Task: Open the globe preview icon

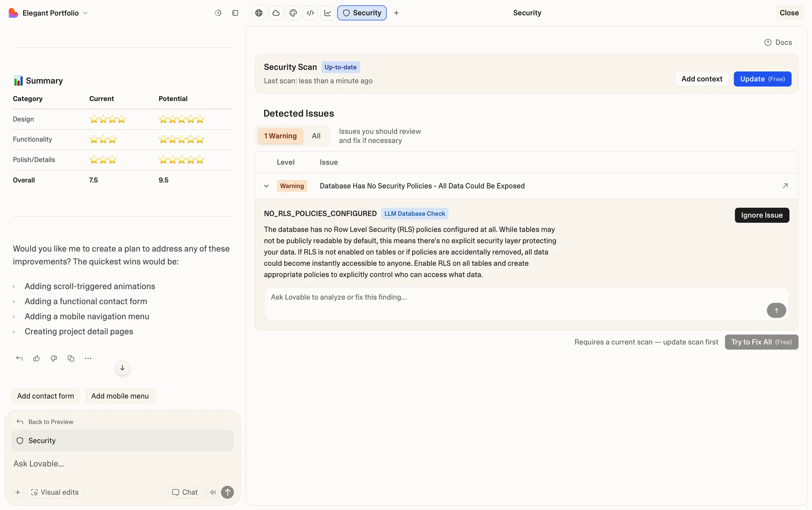Action: click(x=259, y=13)
